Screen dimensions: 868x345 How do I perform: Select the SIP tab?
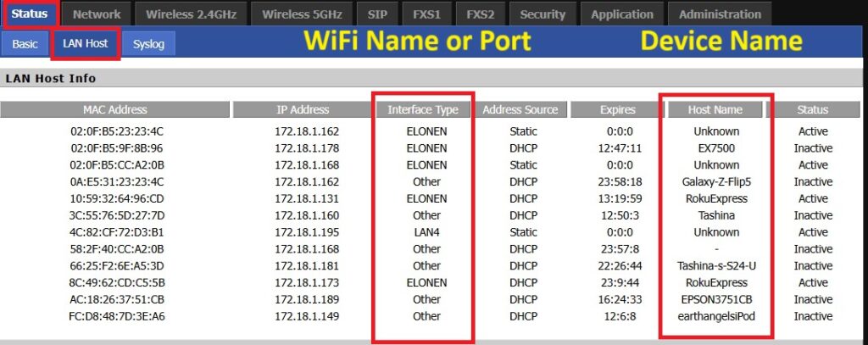[377, 14]
